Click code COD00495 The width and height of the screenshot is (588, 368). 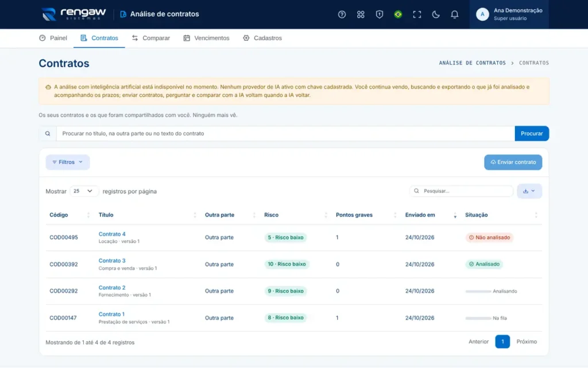click(64, 237)
